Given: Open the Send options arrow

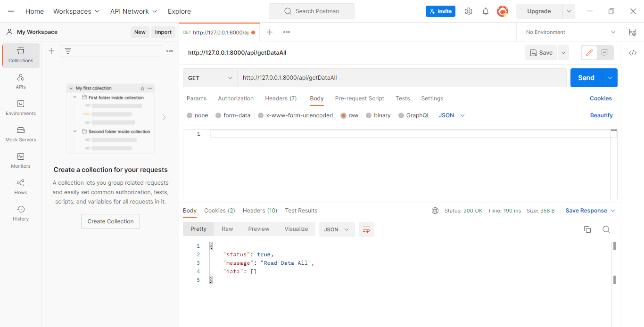Looking at the screenshot, I should (x=610, y=78).
